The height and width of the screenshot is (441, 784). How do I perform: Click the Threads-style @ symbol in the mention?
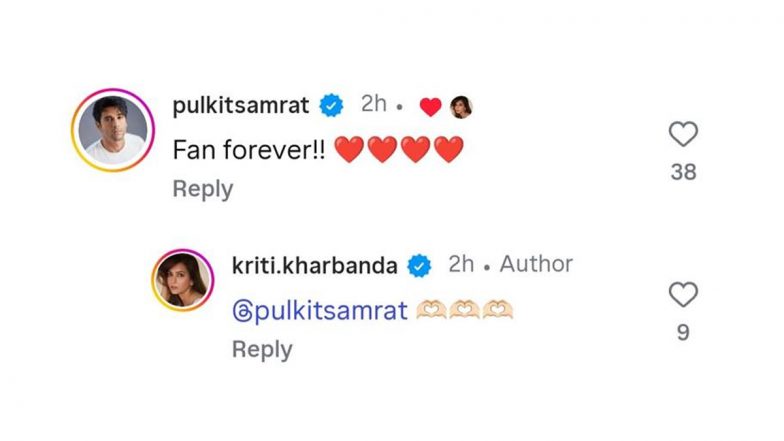242,312
